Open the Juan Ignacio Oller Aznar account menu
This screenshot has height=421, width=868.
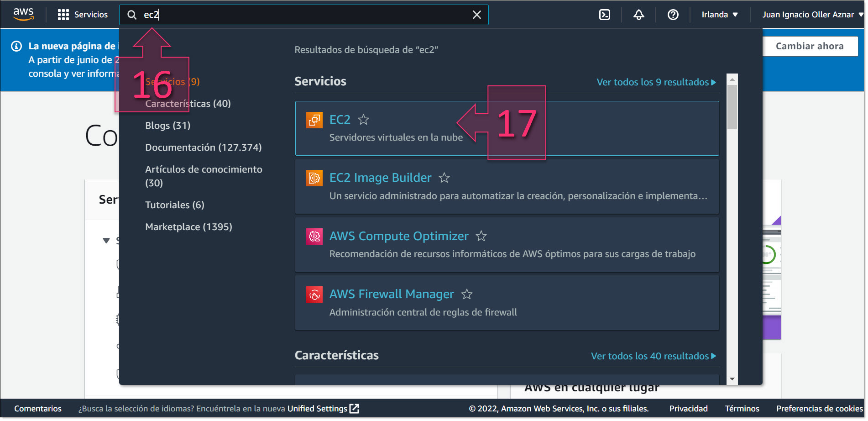810,14
